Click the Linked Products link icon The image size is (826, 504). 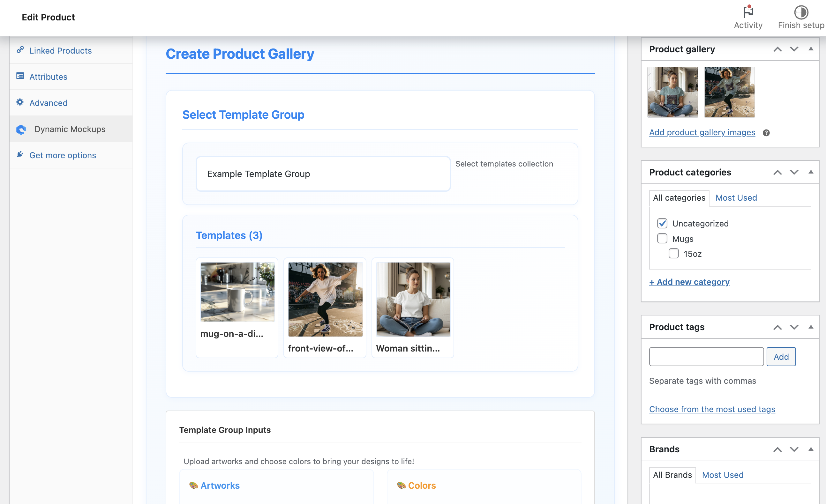click(20, 50)
